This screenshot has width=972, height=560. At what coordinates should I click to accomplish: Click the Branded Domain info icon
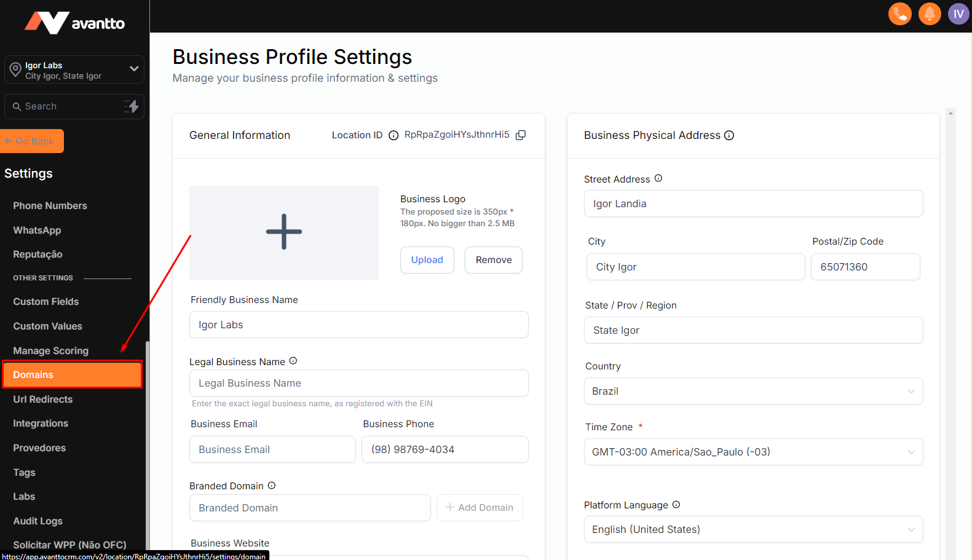[x=272, y=486]
